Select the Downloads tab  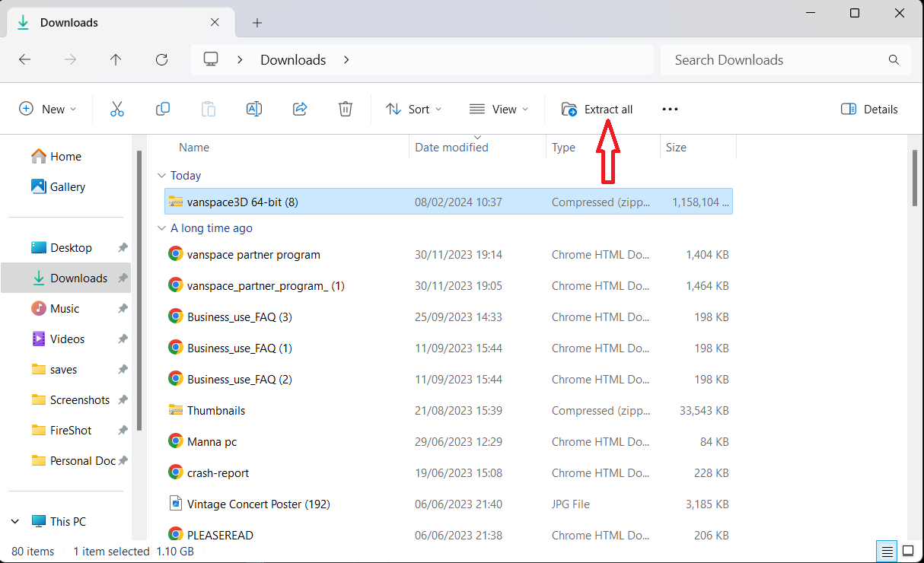pos(114,23)
